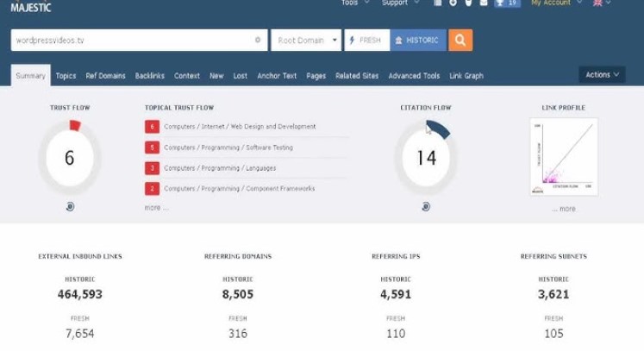Click the fresh referring IPs value 110

click(396, 334)
